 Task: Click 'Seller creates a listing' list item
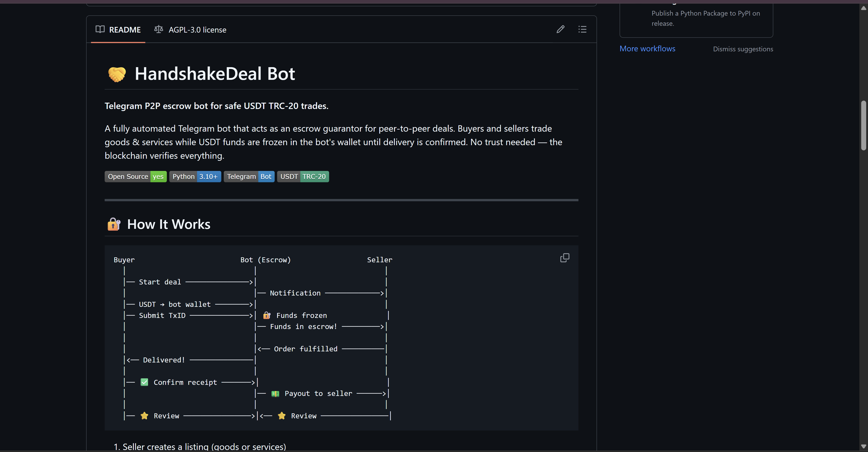pos(204,447)
